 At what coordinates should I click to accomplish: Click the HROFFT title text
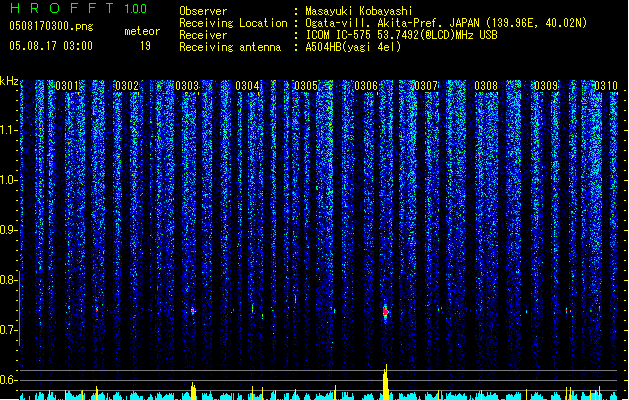[x=62, y=8]
